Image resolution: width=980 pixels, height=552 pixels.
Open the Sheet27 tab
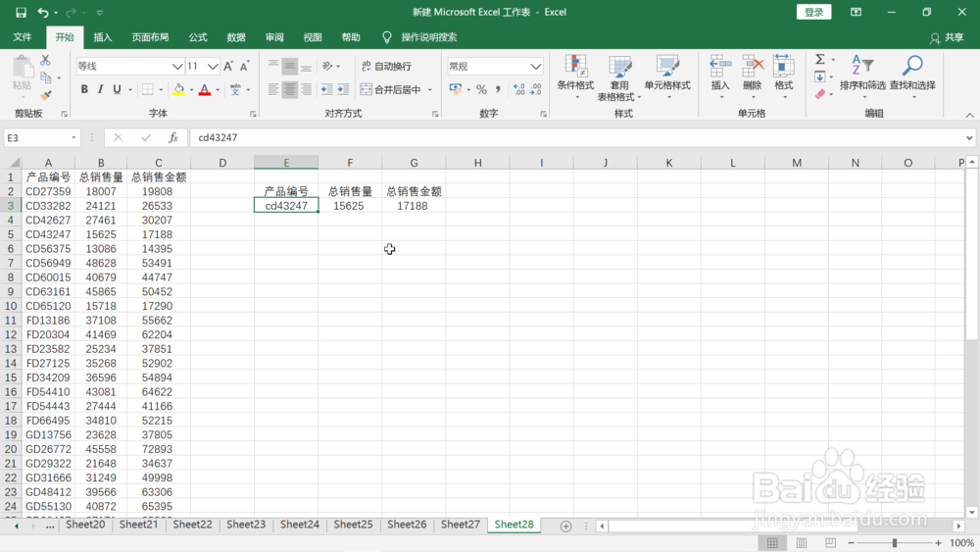(x=460, y=525)
